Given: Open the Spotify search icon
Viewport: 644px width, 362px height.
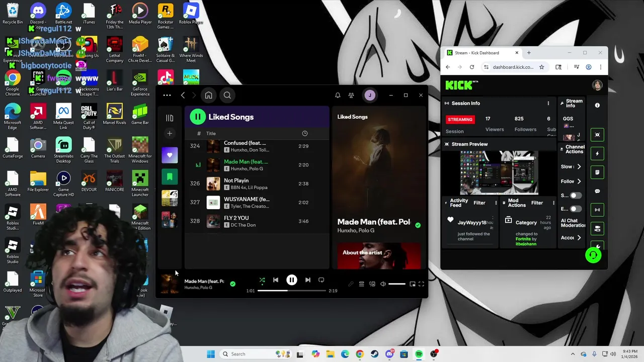Looking at the screenshot, I should pos(227,95).
